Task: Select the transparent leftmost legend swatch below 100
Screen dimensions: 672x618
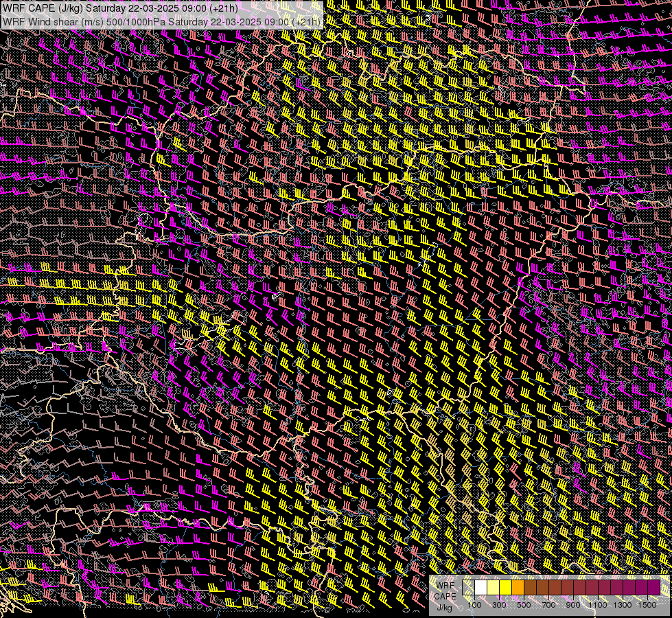Action: pyautogui.click(x=468, y=588)
